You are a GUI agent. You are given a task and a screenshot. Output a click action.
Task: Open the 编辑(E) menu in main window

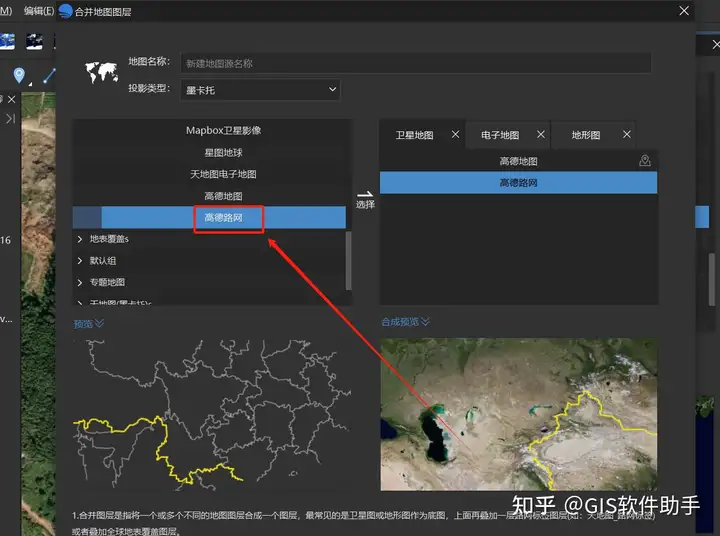click(x=39, y=11)
